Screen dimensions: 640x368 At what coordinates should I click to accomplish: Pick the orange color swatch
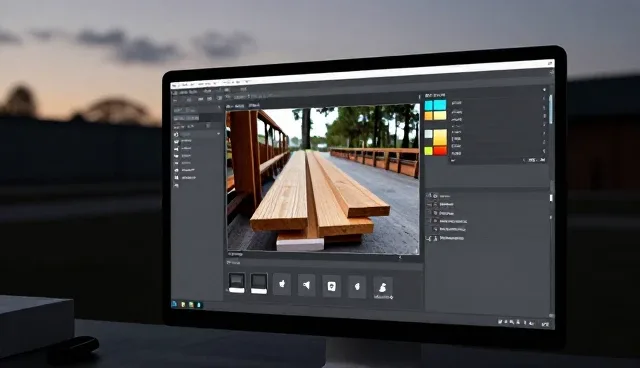pyautogui.click(x=428, y=116)
